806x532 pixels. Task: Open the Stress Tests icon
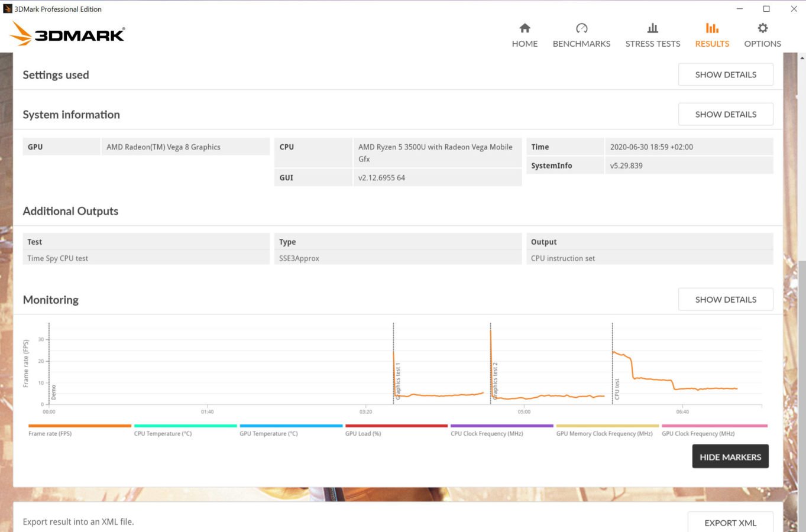pos(652,28)
